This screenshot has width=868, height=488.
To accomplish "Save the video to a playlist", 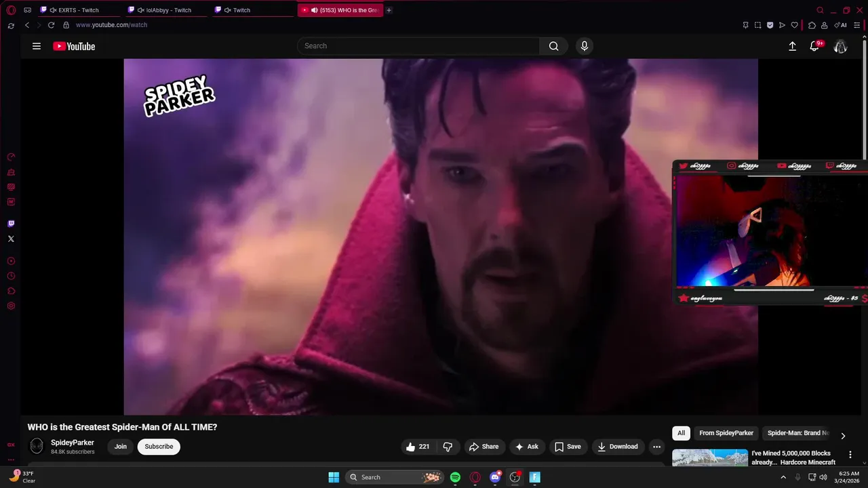I will 568,447.
